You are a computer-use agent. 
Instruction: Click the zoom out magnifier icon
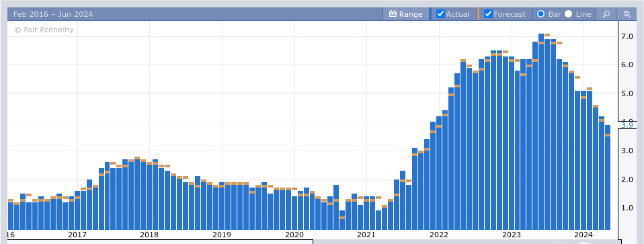[627, 14]
